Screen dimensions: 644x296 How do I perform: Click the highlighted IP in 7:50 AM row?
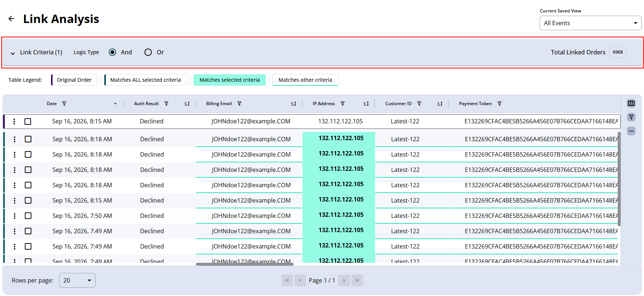(341, 215)
